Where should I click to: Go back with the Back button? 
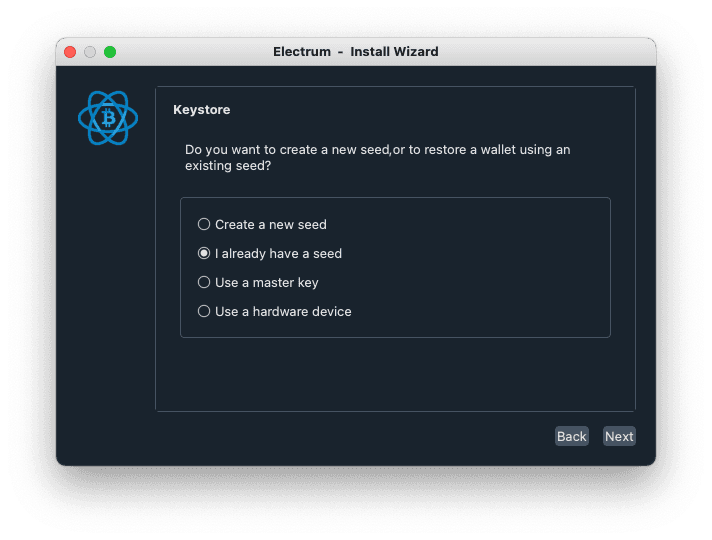pos(571,436)
